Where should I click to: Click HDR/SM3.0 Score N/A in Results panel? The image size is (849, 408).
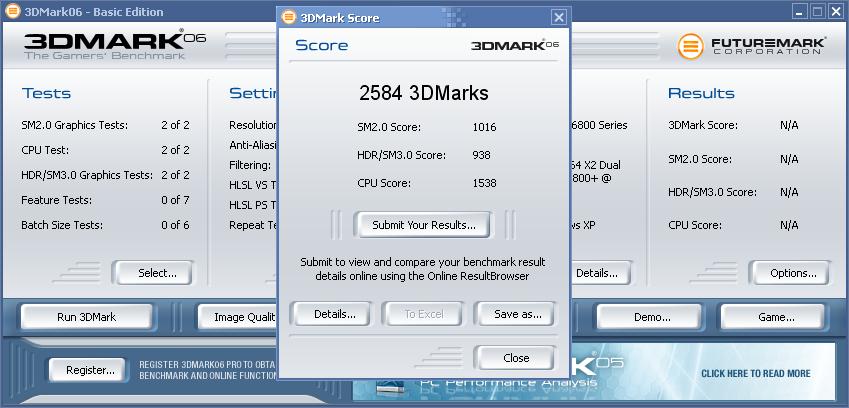[x=733, y=192]
